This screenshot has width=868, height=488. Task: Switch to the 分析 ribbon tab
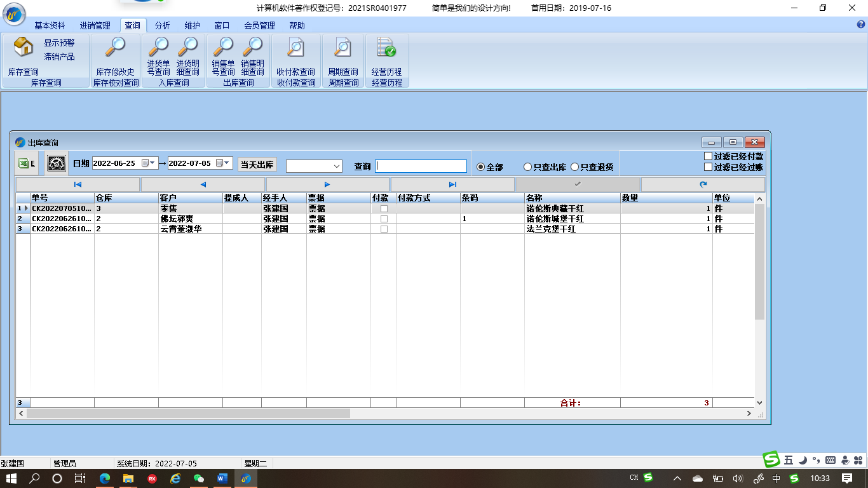coord(162,25)
